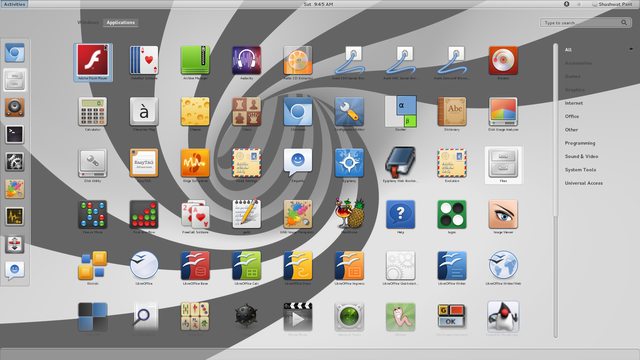Launch LibreOffice Base
The width and height of the screenshot is (640, 360).
click(x=195, y=266)
